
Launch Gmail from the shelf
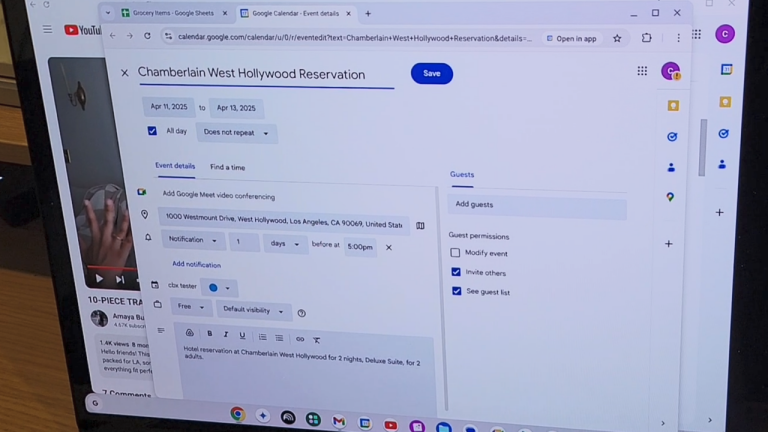tap(339, 421)
